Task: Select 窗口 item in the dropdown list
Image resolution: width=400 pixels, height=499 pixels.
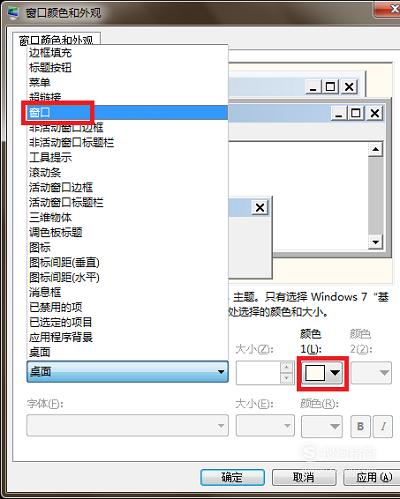Action: (x=127, y=113)
